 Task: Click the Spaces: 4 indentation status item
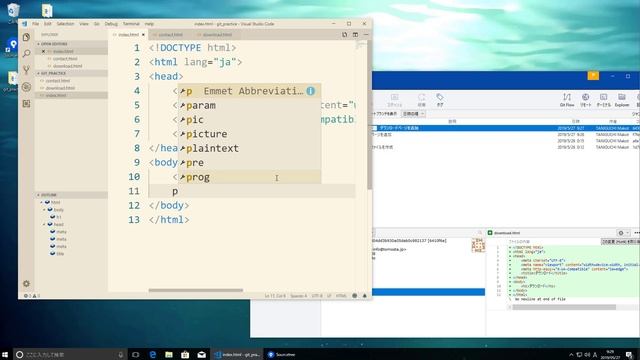pos(298,296)
